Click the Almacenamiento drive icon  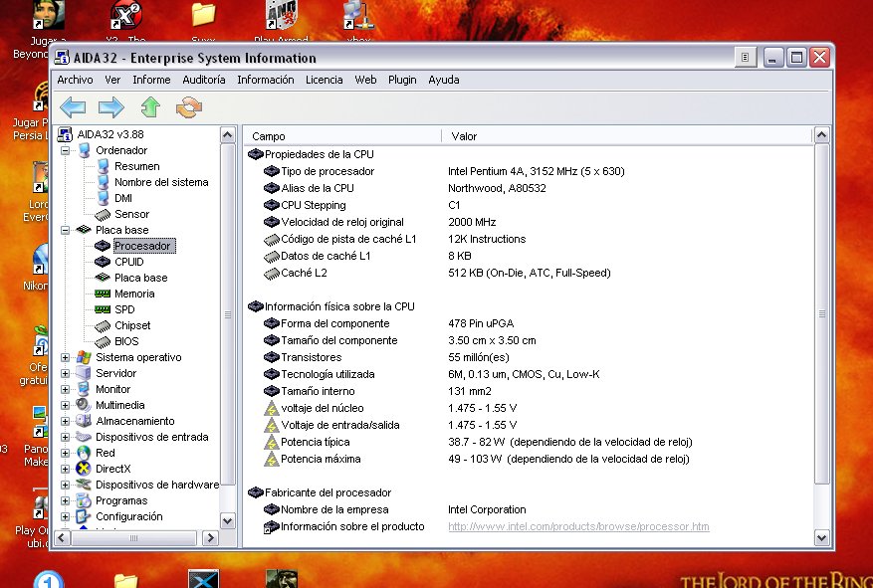84,421
